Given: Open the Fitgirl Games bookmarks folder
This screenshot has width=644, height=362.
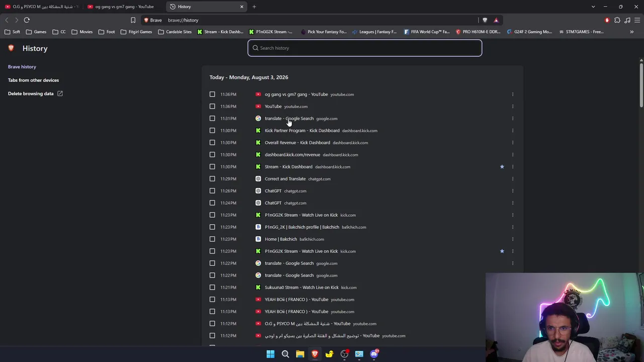Looking at the screenshot, I should pos(136,32).
